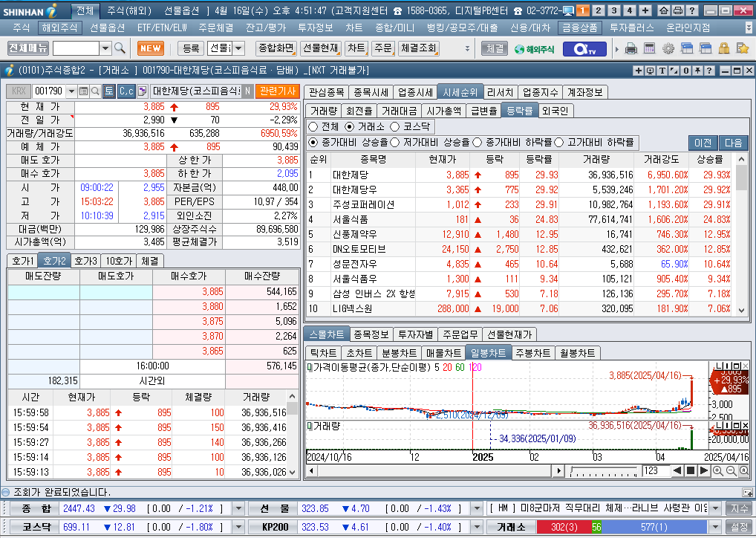Viewport: 756px width, 538px height.
Task: Switch to the 호가2 tab
Action: click(x=54, y=261)
